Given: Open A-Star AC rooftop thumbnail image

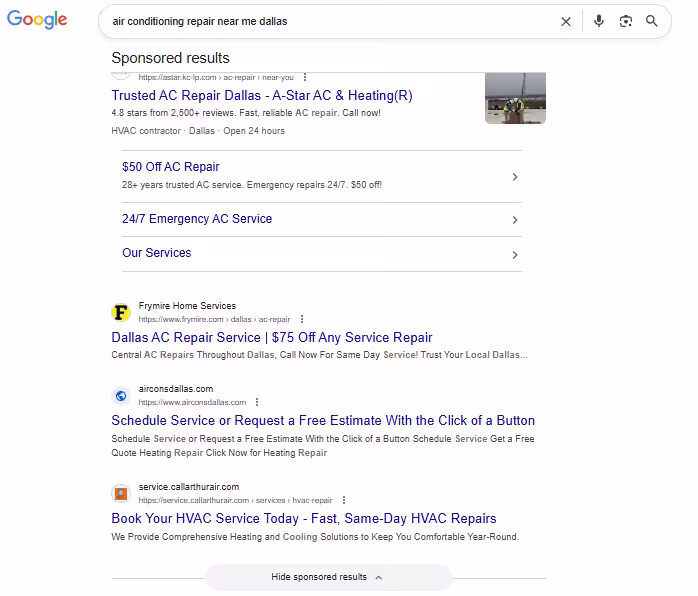Looking at the screenshot, I should click(x=515, y=98).
